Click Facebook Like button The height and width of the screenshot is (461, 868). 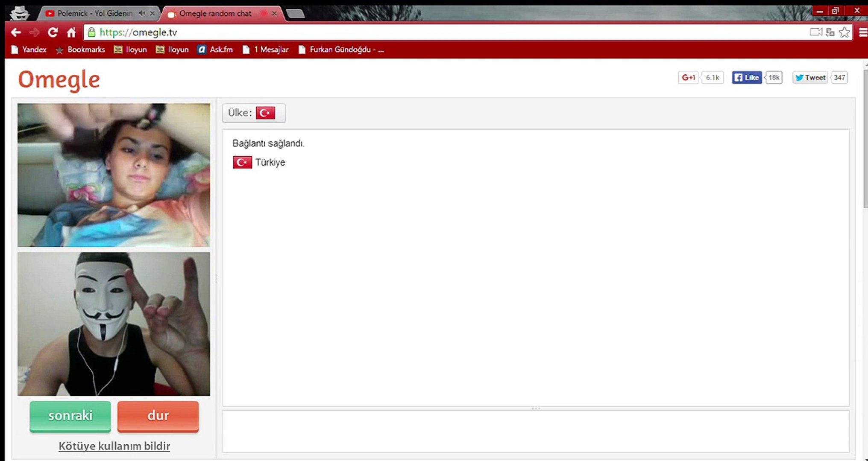tap(747, 78)
